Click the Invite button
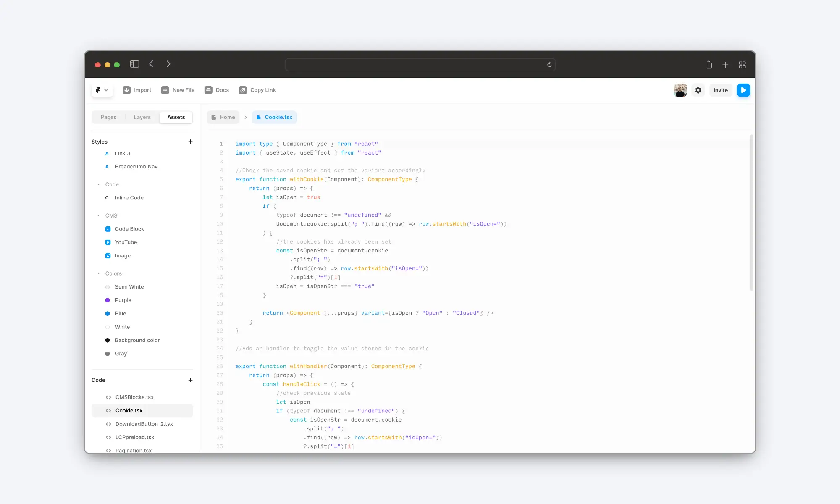The image size is (840, 504). pos(720,90)
